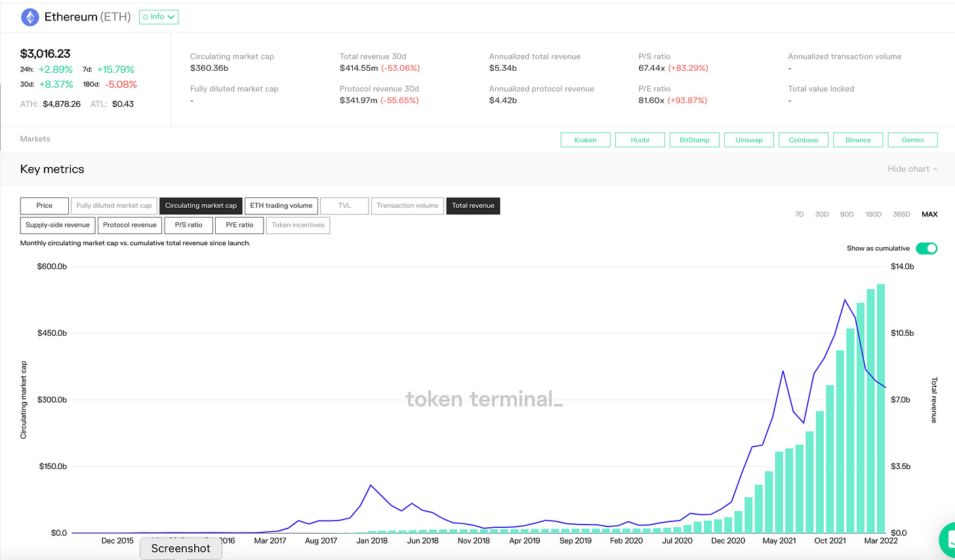
Task: Click the chat widget icon at bottom right
Action: 948,538
